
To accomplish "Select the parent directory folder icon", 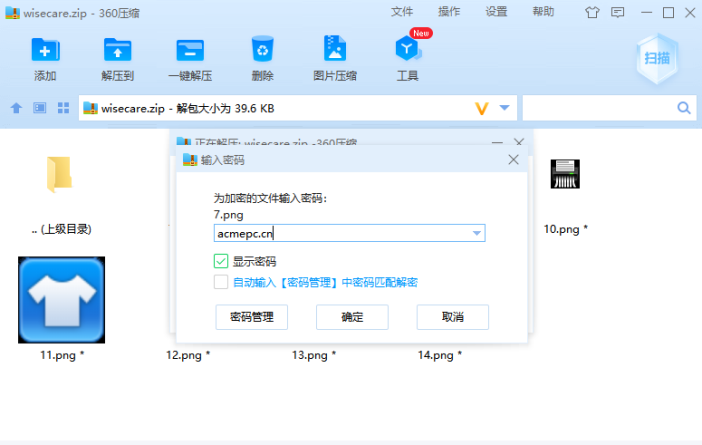I will [60, 174].
